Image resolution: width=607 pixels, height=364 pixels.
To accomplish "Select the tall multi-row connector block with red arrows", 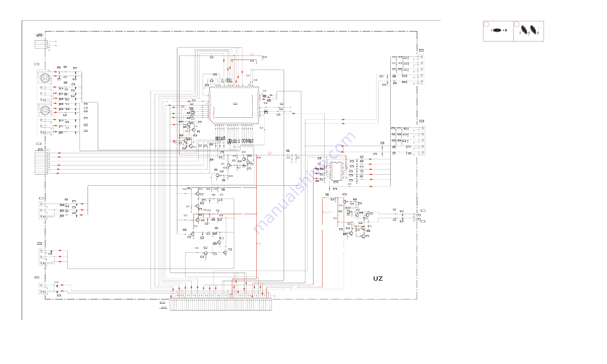I will [x=41, y=163].
